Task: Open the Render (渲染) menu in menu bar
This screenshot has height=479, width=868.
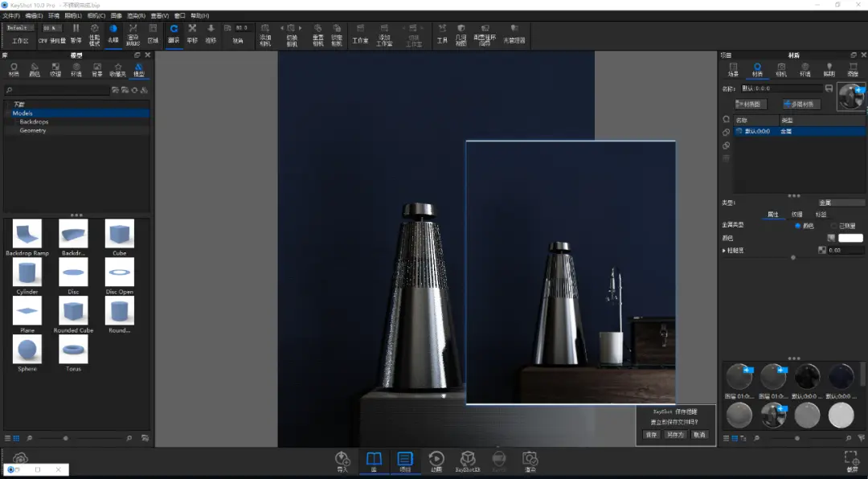Action: pyautogui.click(x=136, y=15)
